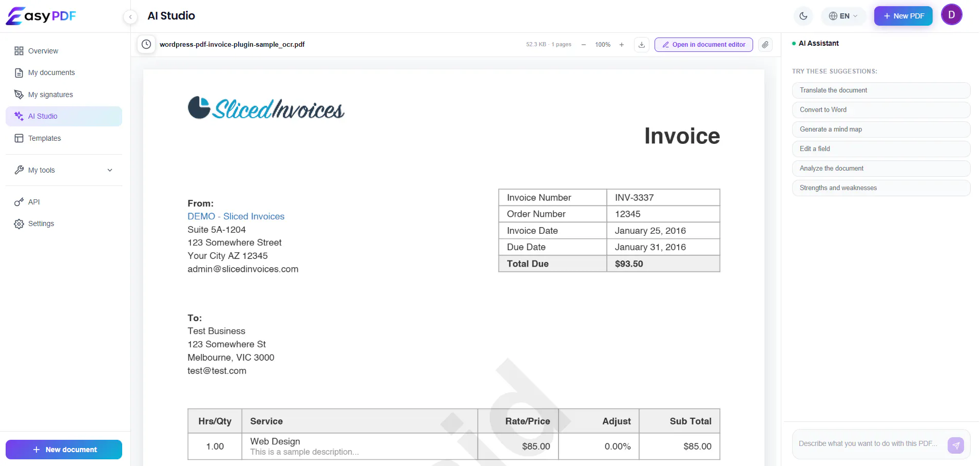
Task: Click the paperclip attachment icon
Action: pos(765,45)
